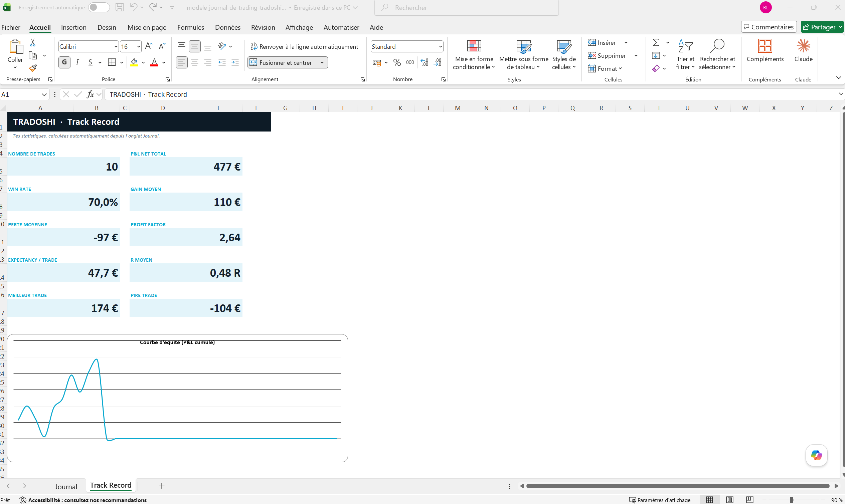Screen dimensions: 845x504
Task: Open Accessibilité recommendations in status bar
Action: [83, 500]
